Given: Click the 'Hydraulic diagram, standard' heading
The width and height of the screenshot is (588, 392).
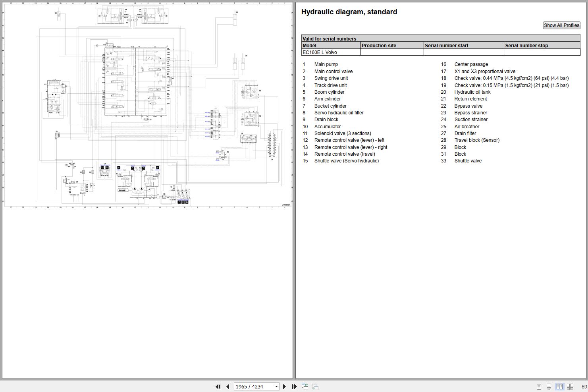Looking at the screenshot, I should [x=349, y=12].
